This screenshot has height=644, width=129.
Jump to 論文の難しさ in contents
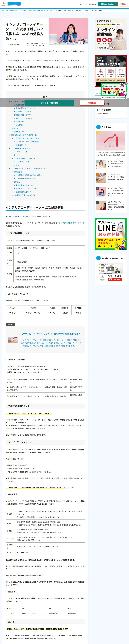[21, 145]
